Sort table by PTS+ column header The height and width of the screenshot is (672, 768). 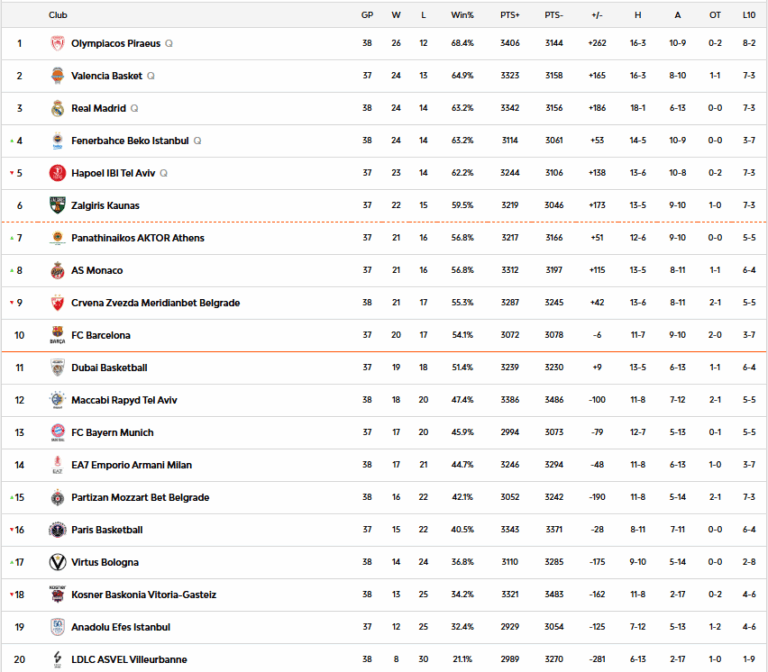(510, 15)
